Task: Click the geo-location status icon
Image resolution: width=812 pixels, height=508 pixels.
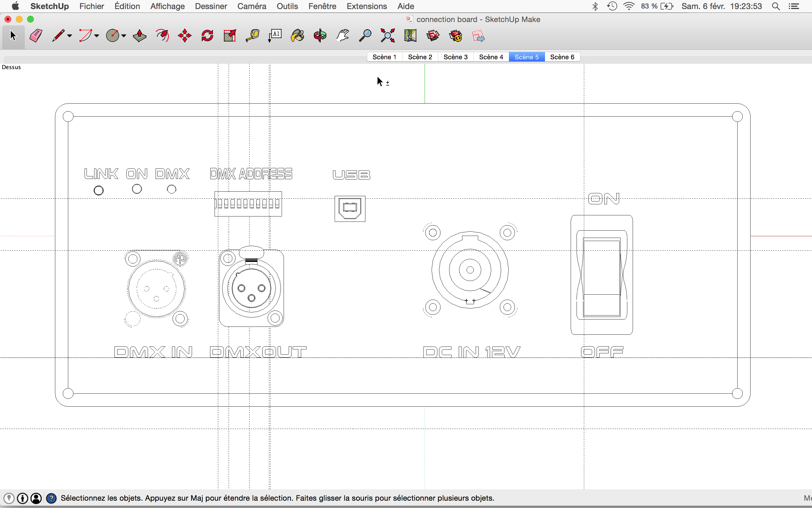Action: pos(9,498)
